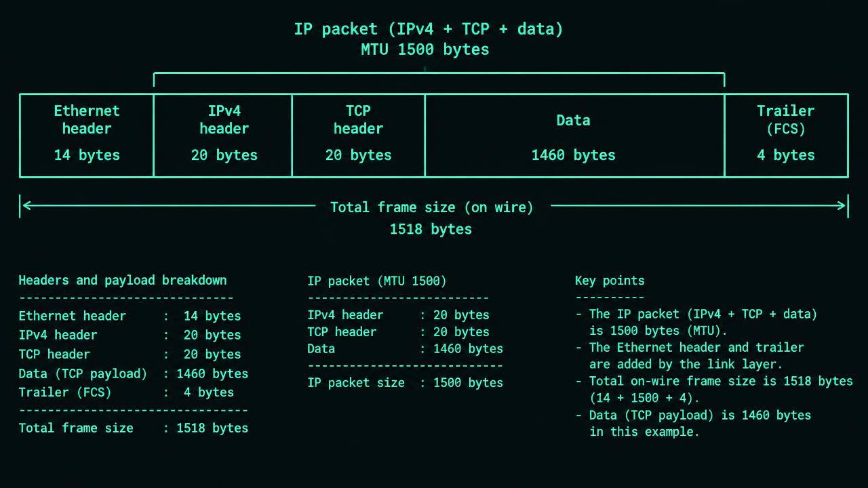Select the Trailer (FCS) block in the diagram
The height and width of the screenshot is (488, 868).
point(787,136)
